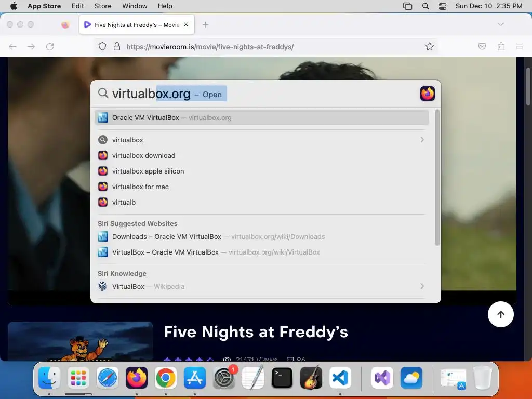Image resolution: width=532 pixels, height=399 pixels.
Task: Click the tracking protection shield icon
Action: tap(102, 46)
